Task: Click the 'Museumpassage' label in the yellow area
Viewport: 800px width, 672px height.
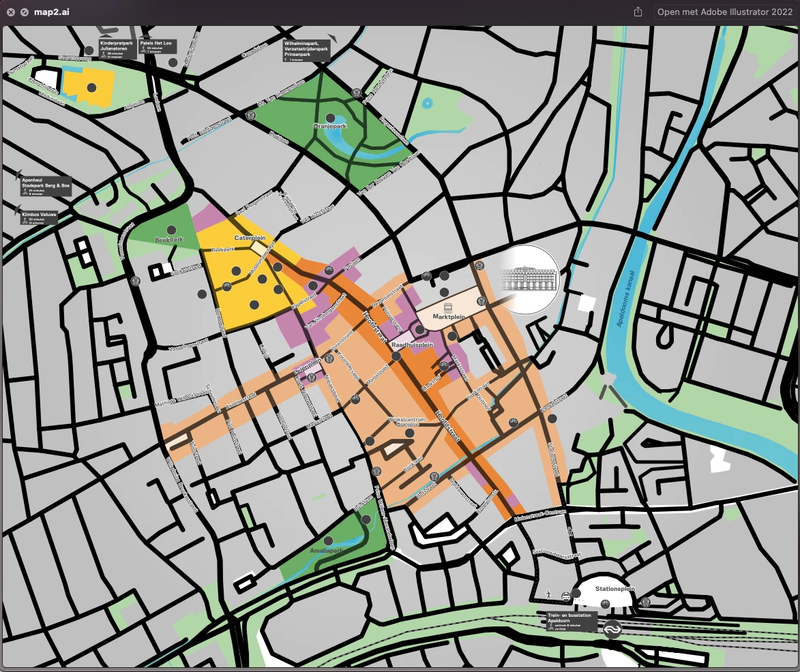Action: tap(261, 259)
